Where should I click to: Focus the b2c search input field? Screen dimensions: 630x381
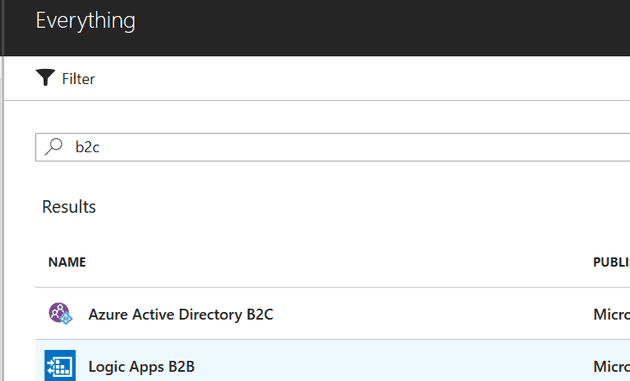pos(332,147)
